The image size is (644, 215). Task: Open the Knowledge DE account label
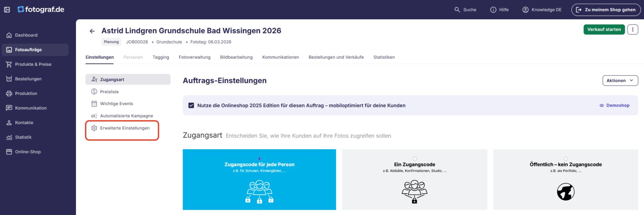click(546, 10)
